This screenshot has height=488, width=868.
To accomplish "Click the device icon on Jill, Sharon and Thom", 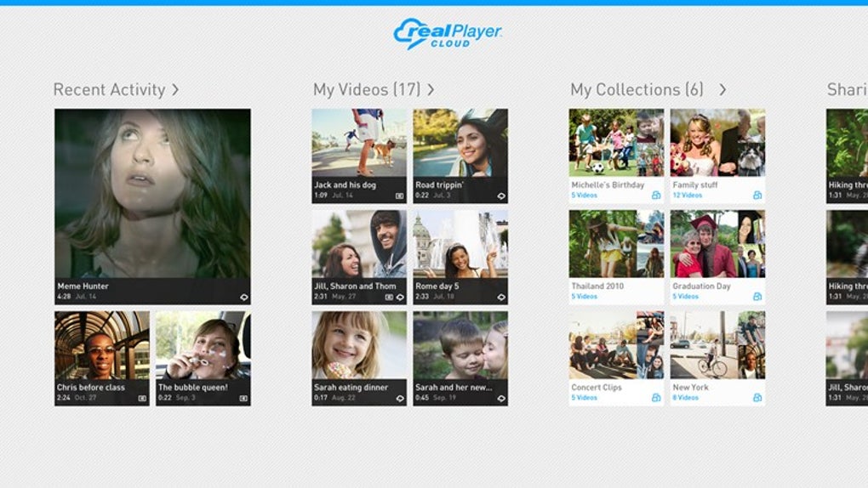I will (389, 297).
